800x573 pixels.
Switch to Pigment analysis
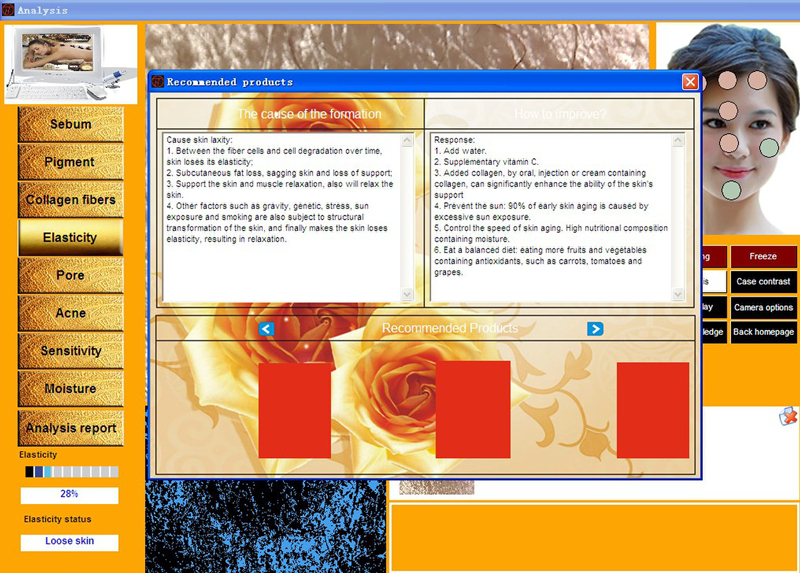click(x=71, y=162)
